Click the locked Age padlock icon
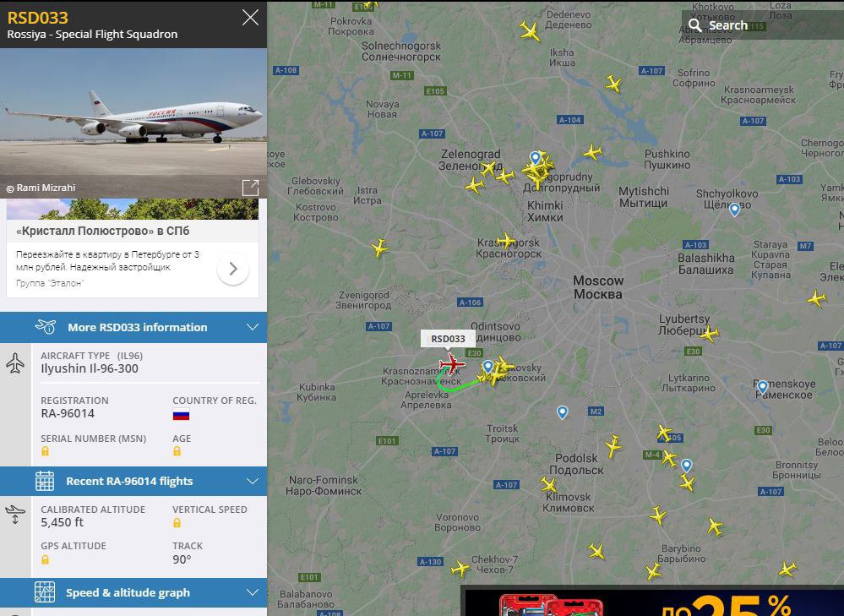Viewport: 844px width, 616px height. pos(177,451)
